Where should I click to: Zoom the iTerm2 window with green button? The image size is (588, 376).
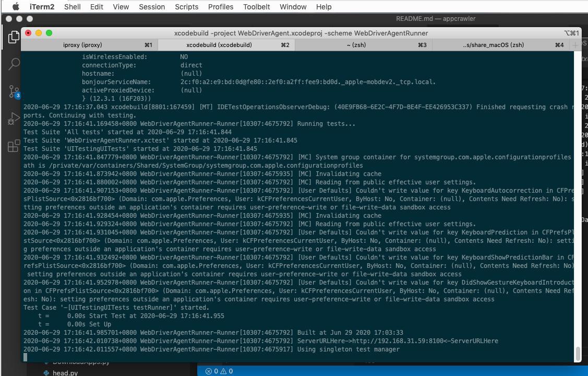coord(49,33)
